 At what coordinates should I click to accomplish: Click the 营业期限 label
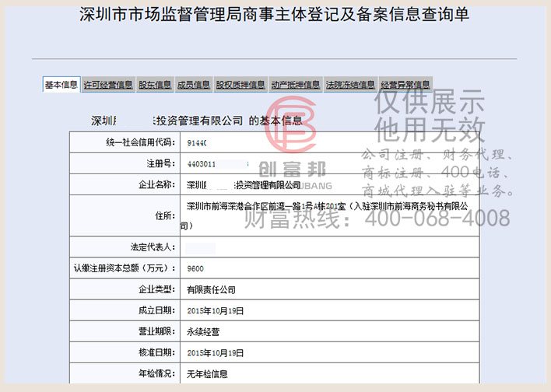(x=156, y=331)
